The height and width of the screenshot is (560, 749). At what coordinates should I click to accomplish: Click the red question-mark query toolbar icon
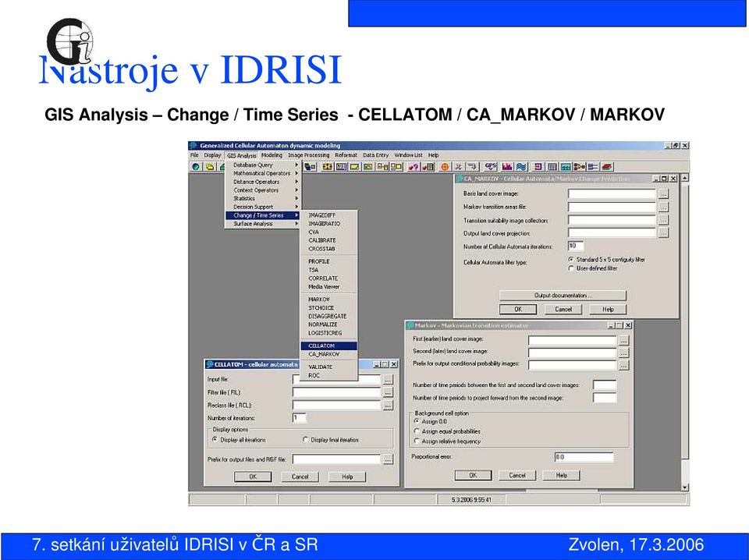(414, 167)
